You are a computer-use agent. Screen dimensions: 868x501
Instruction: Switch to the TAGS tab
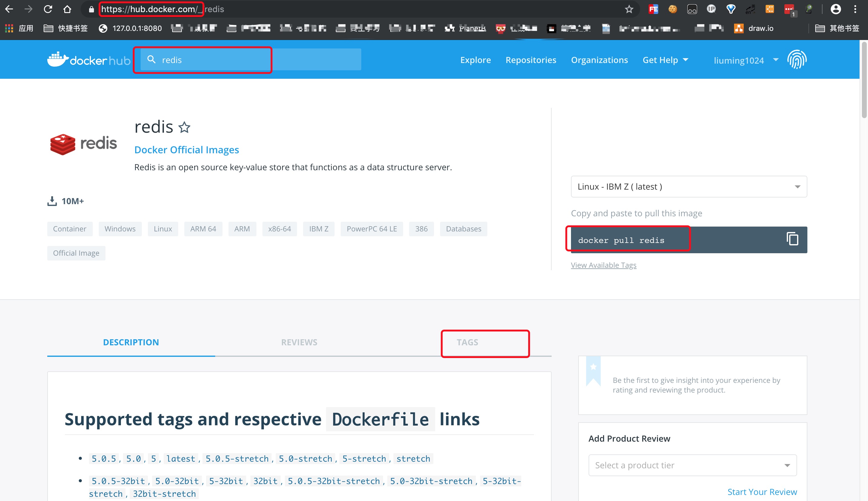pyautogui.click(x=467, y=342)
